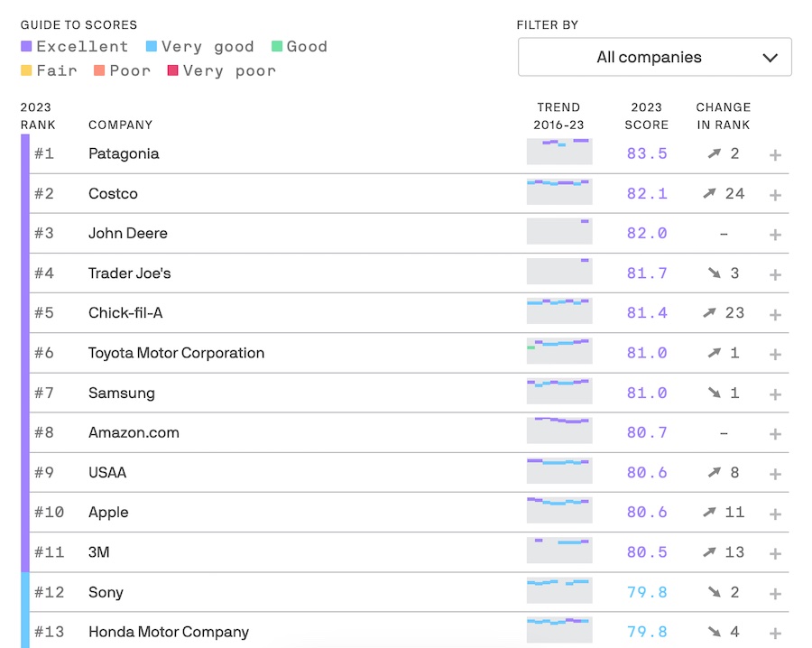Click the 2023 Score column header
This screenshot has width=812, height=648.
click(x=646, y=116)
